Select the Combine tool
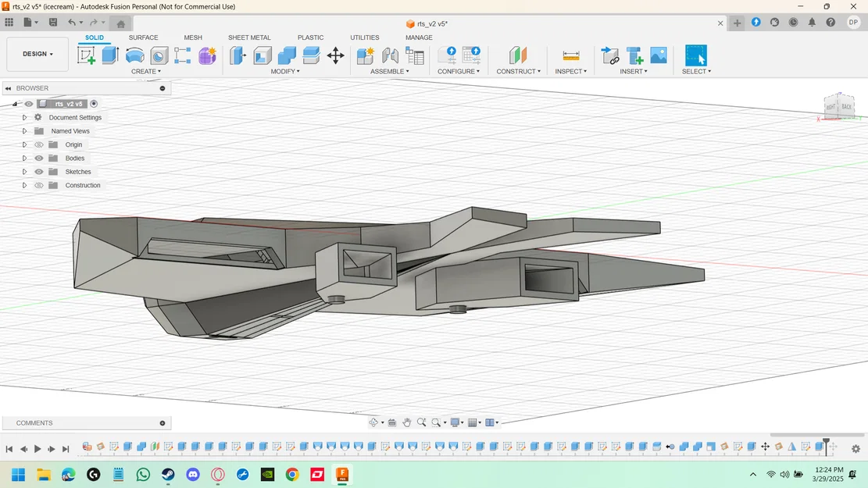The width and height of the screenshot is (868, 488). point(287,55)
